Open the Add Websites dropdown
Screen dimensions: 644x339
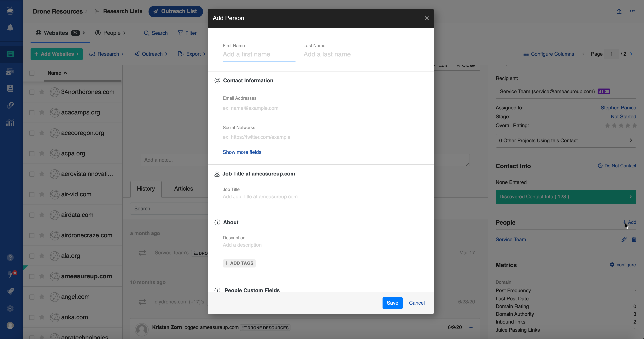[x=56, y=54]
